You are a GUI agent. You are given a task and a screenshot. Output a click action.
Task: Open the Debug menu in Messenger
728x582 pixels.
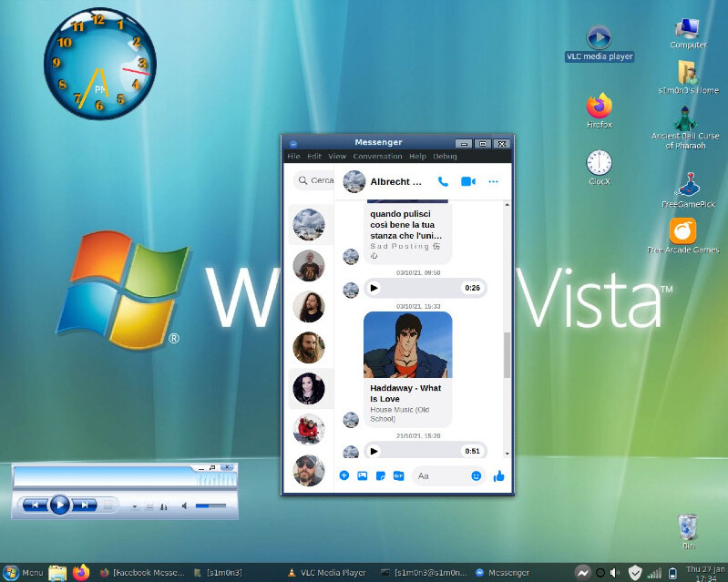point(445,156)
